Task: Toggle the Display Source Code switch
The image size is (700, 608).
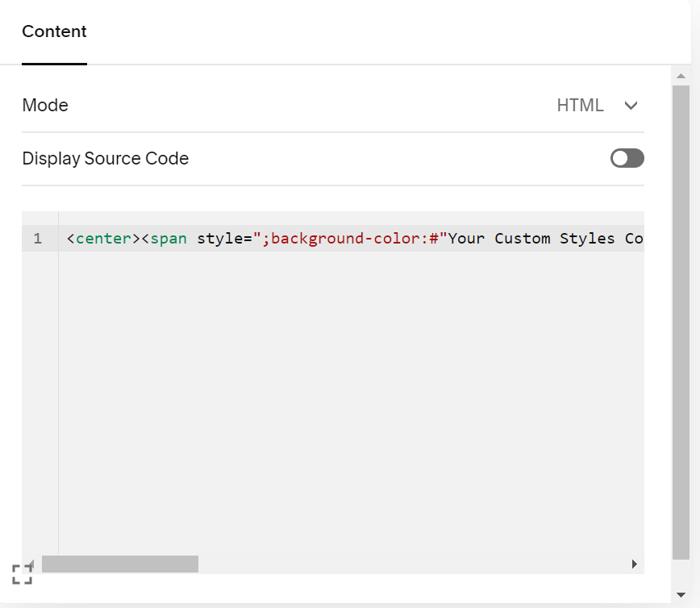Action: pyautogui.click(x=627, y=158)
